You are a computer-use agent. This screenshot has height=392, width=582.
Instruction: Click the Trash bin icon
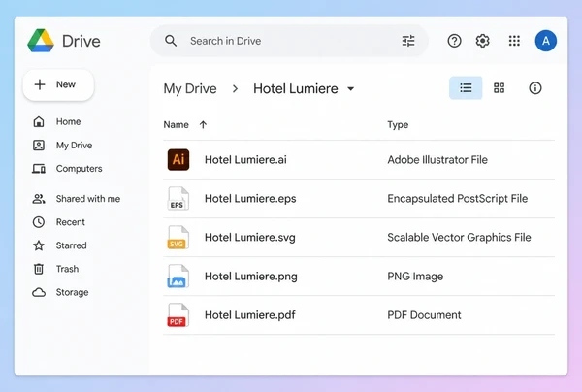click(39, 269)
